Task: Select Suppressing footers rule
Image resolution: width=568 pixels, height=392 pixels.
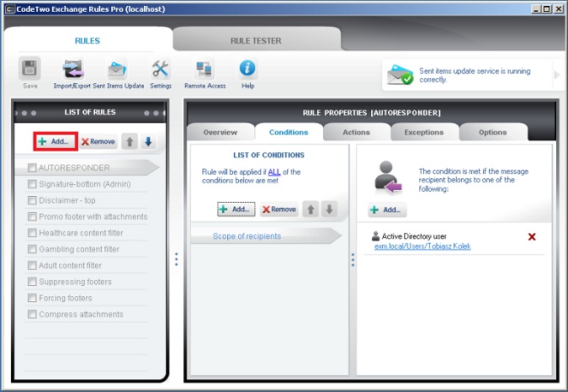Action: click(76, 282)
